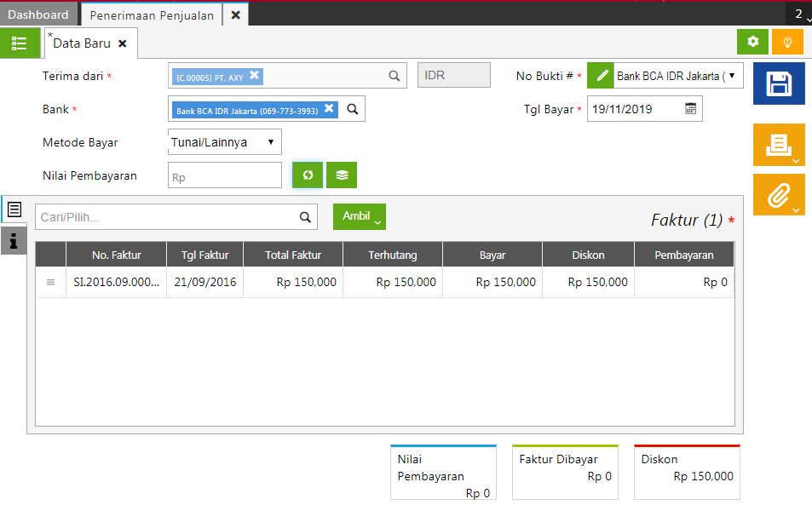Expand the Metode Bayar Tunai/Lainnya dropdown

click(225, 142)
